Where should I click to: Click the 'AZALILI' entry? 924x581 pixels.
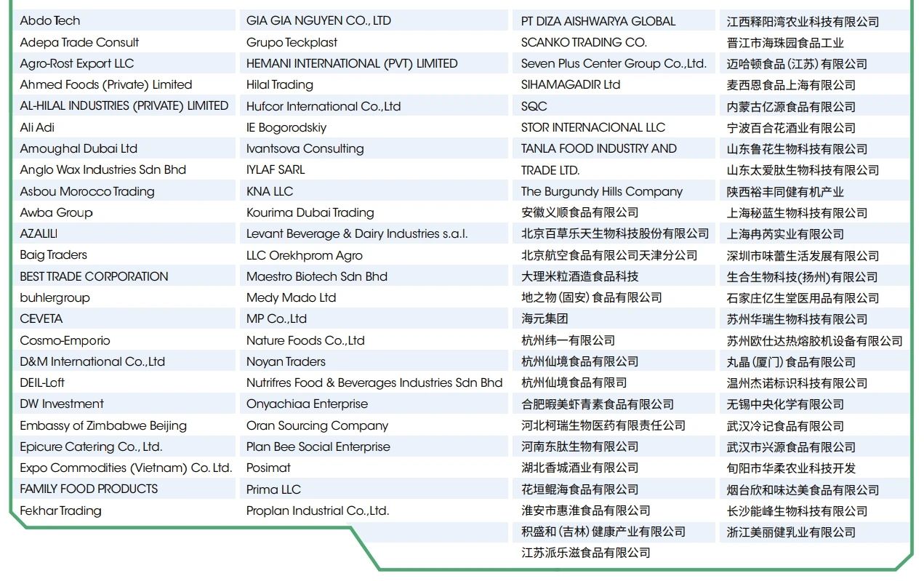[39, 233]
